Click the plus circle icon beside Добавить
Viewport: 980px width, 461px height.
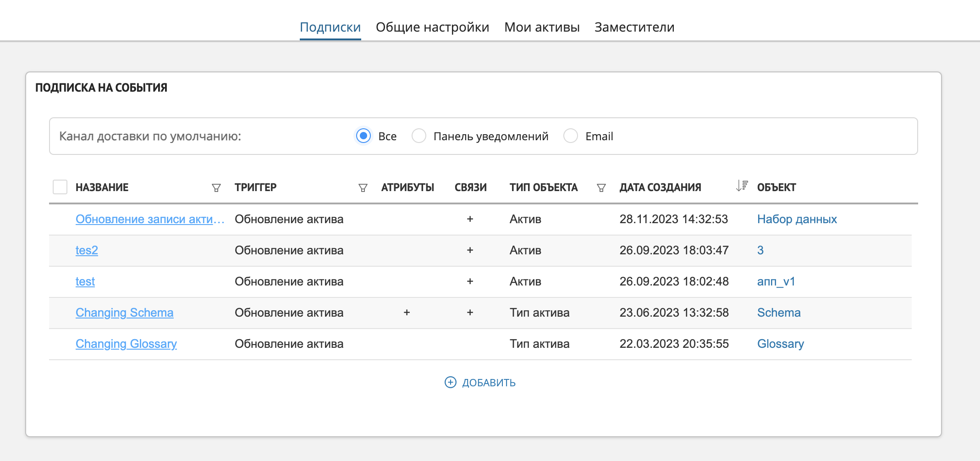point(451,382)
